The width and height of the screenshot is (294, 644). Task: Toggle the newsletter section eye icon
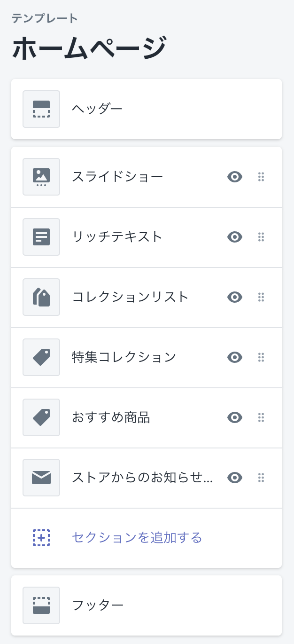[x=235, y=478]
